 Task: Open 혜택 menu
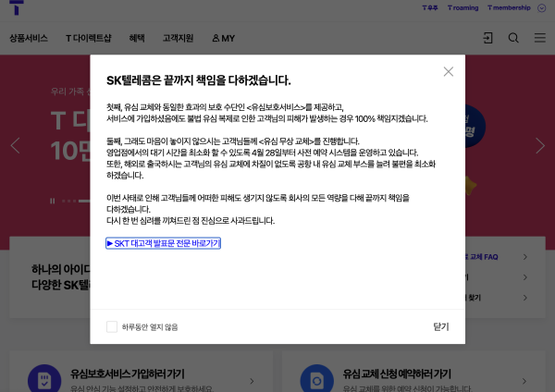(x=137, y=38)
